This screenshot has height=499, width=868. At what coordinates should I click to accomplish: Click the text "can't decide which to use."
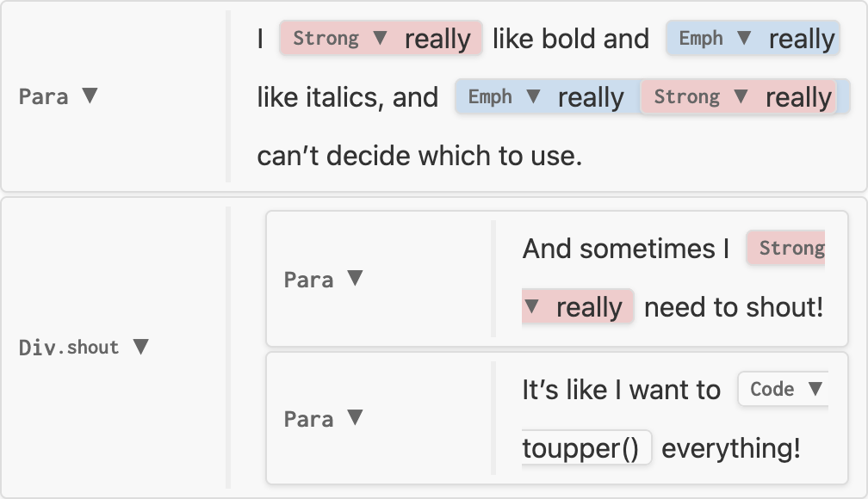pyautogui.click(x=419, y=156)
